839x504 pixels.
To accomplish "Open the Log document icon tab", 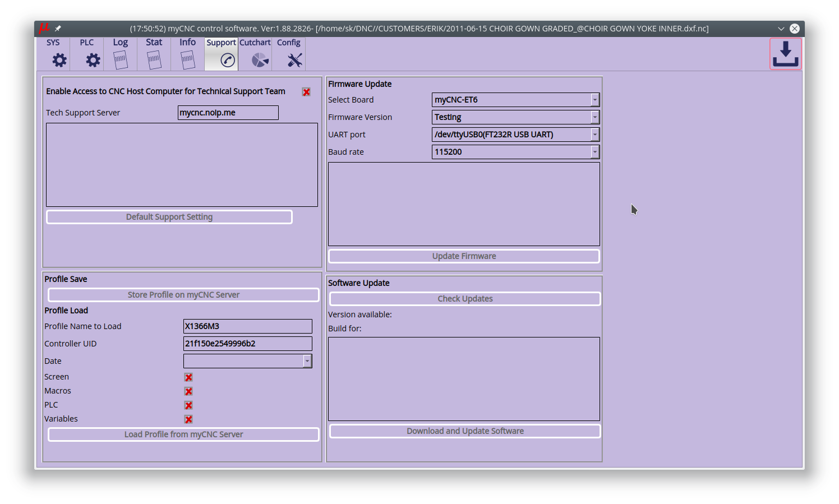I will click(121, 59).
